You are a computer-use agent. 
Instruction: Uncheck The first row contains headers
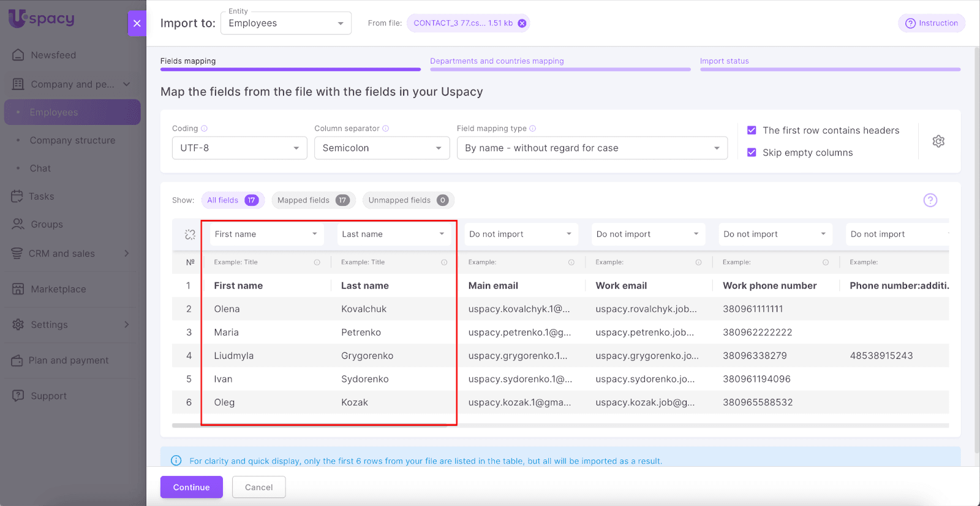click(x=752, y=130)
